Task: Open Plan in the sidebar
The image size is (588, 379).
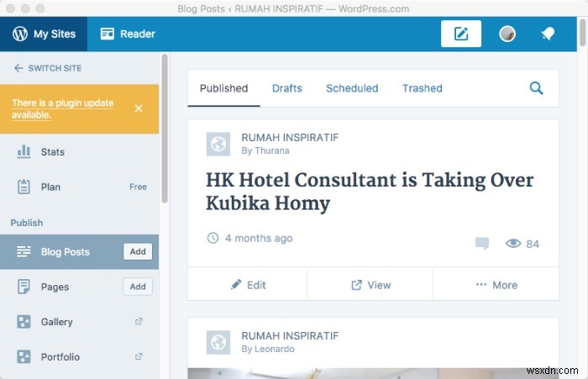Action: click(80, 187)
